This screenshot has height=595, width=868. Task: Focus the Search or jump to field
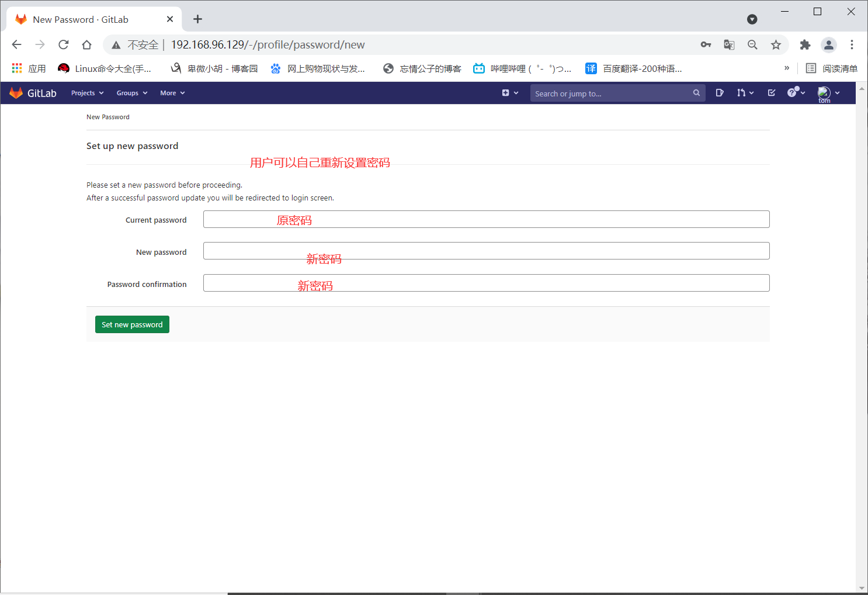pyautogui.click(x=617, y=93)
